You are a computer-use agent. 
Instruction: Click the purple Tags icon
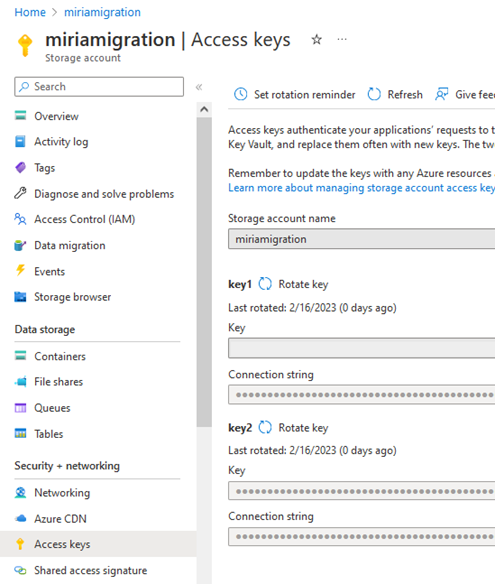tap(20, 168)
